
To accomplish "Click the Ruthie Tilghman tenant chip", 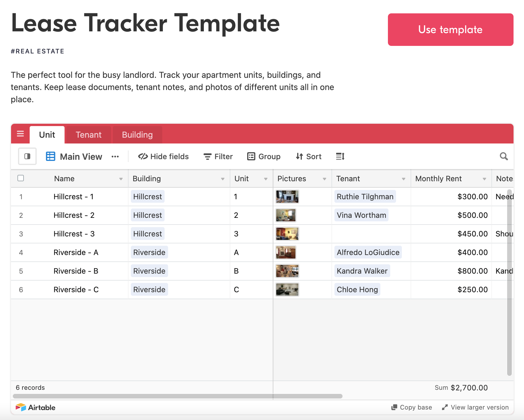I will tap(365, 197).
